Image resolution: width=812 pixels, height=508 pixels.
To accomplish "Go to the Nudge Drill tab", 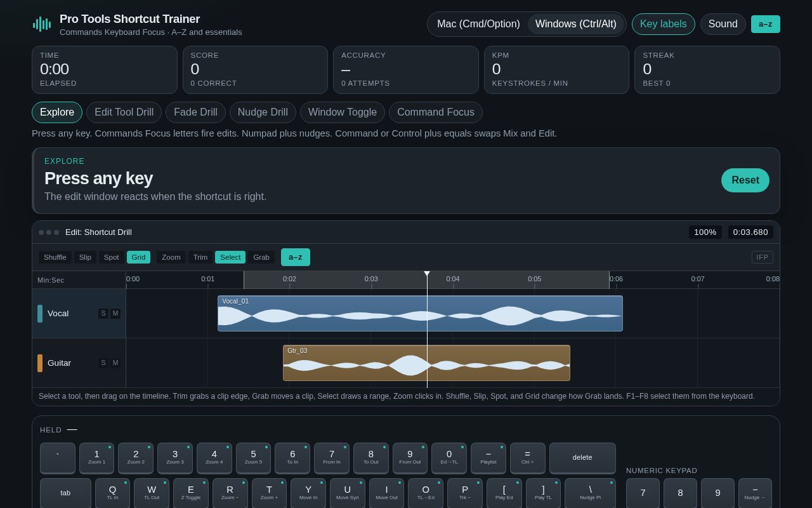I will (263, 112).
